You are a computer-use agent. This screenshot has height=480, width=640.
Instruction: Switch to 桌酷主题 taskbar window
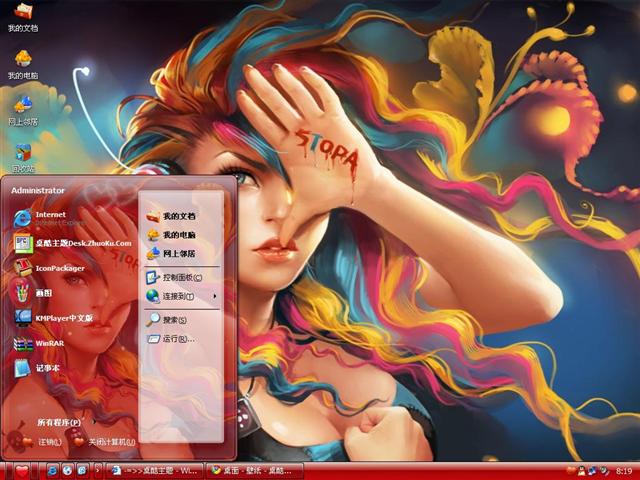pyautogui.click(x=155, y=471)
